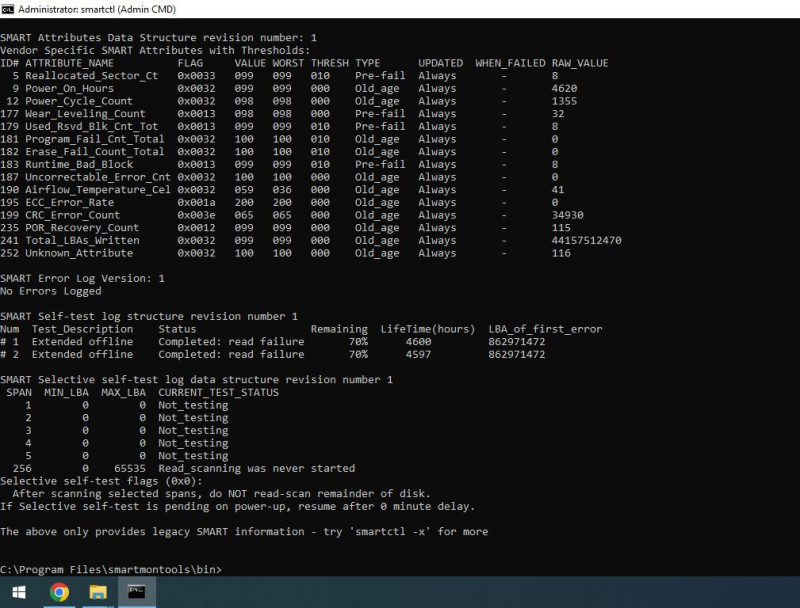Click the LifeTime(hours) value 4600

(418, 342)
